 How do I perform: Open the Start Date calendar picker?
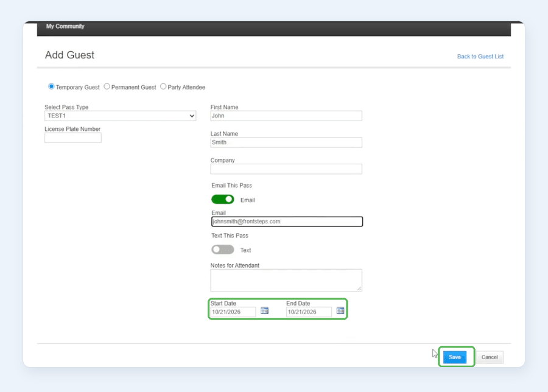point(265,310)
